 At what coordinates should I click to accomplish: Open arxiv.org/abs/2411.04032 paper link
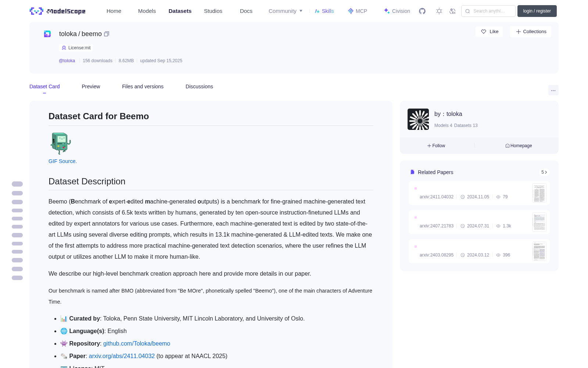pos(122,356)
